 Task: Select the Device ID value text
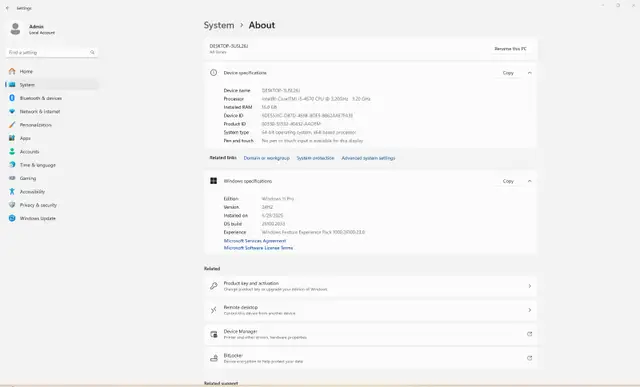(x=307, y=116)
